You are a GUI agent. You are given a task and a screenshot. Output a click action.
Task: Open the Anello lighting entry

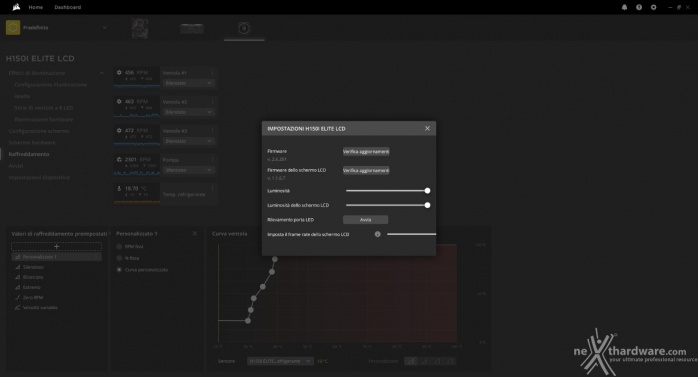(x=22, y=96)
